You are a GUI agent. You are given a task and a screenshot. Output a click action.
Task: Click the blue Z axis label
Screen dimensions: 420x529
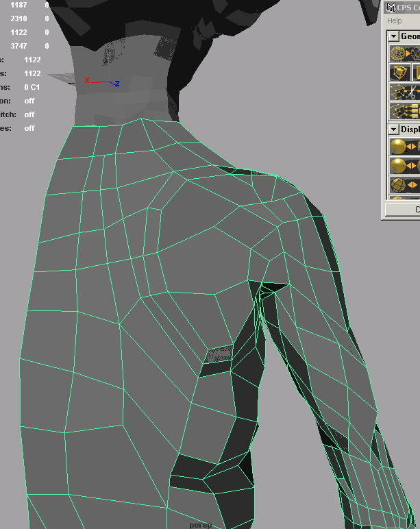tap(117, 84)
